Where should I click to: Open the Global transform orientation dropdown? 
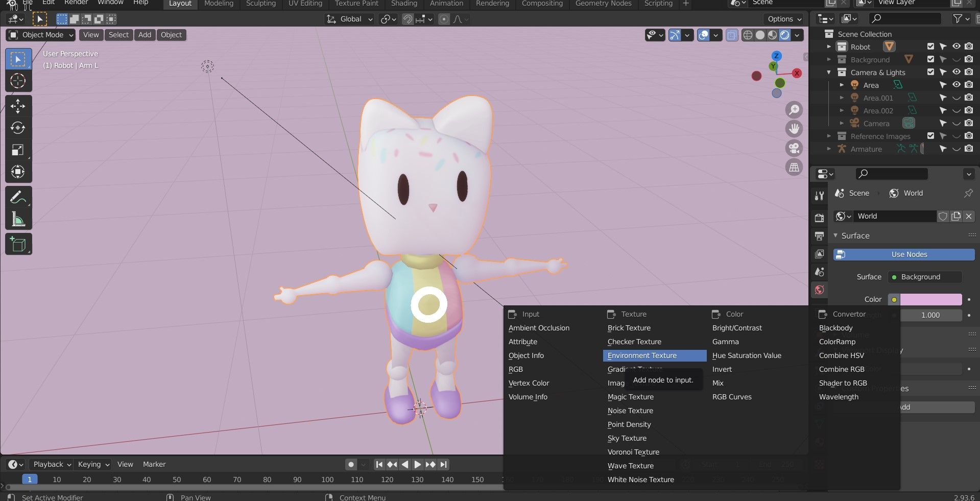350,19
